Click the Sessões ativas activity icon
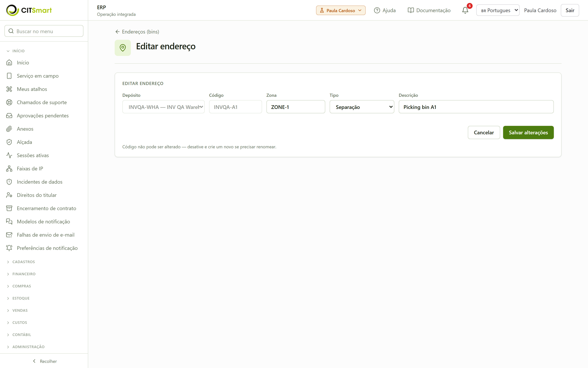Viewport: 588px width, 368px height. pos(9,155)
